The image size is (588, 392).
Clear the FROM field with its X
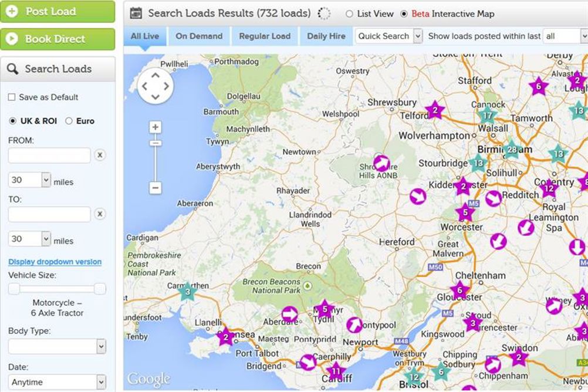(x=100, y=155)
